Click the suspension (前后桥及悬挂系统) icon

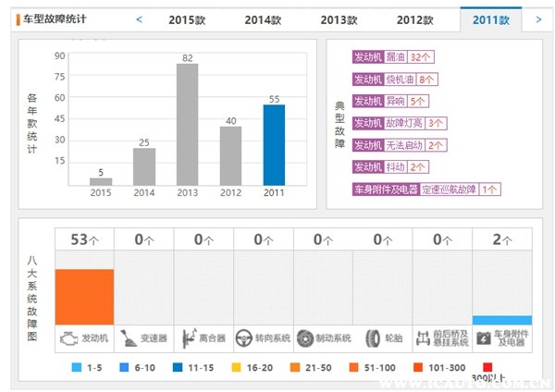pyautogui.click(x=423, y=338)
